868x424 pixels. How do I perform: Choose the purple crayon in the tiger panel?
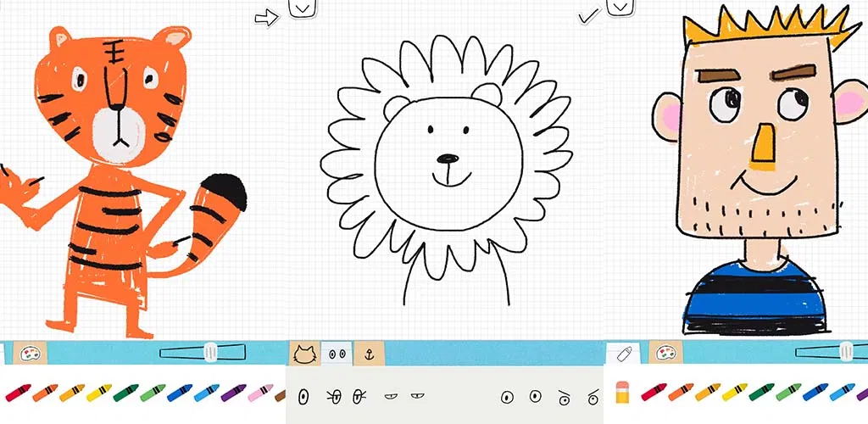point(233,393)
